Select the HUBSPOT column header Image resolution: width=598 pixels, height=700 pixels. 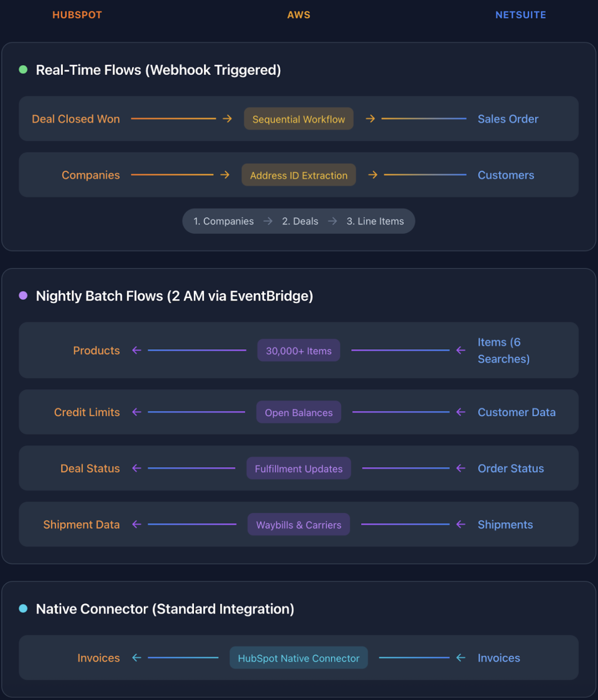(x=77, y=15)
